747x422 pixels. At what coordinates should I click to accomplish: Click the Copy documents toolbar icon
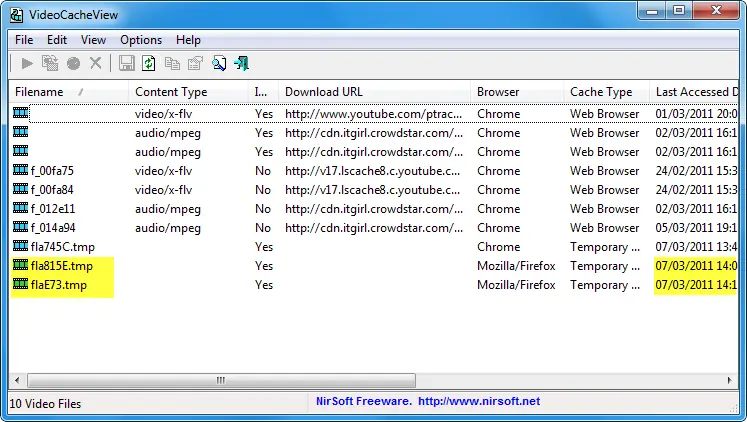point(172,63)
